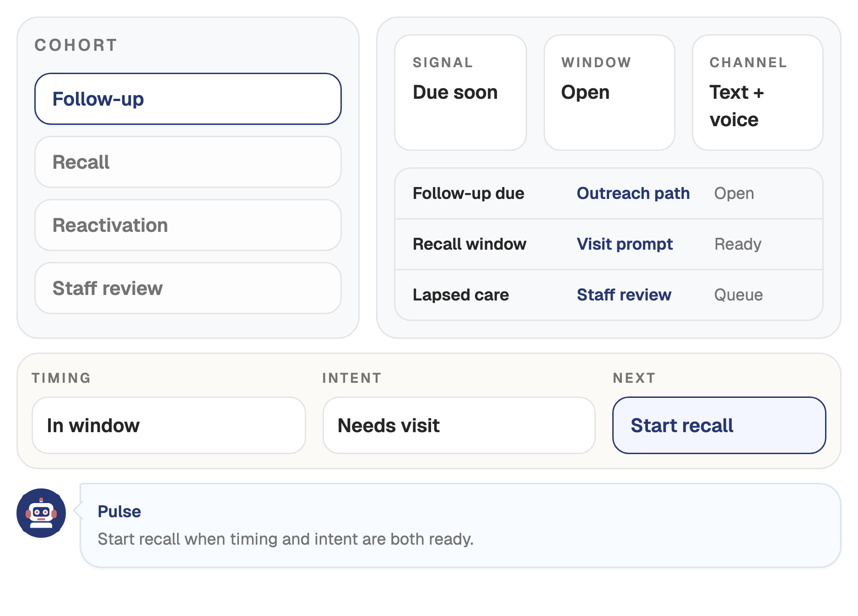858x616 pixels.
Task: Select Staff review in Cohort list
Action: [188, 288]
